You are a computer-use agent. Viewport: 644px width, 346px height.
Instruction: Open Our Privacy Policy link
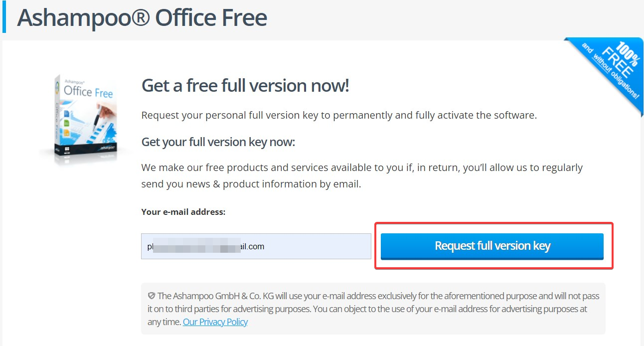[215, 322]
